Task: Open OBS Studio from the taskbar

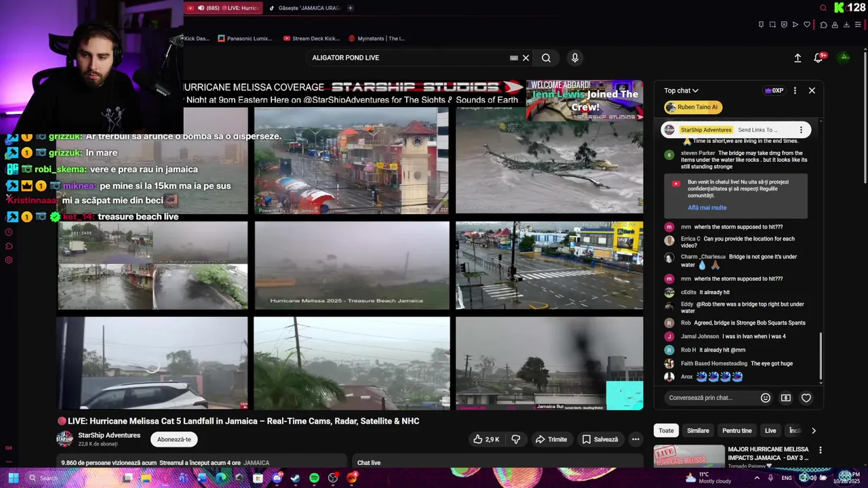Action: click(333, 478)
